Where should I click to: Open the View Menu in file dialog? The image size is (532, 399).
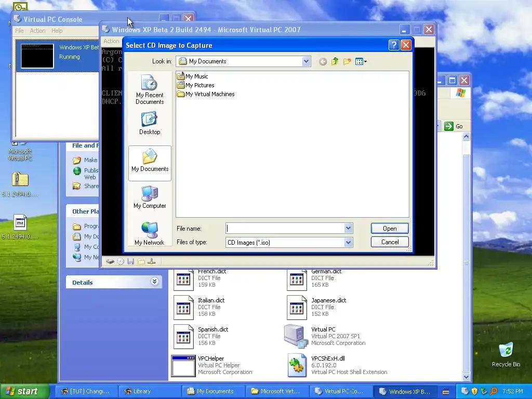pyautogui.click(x=361, y=61)
